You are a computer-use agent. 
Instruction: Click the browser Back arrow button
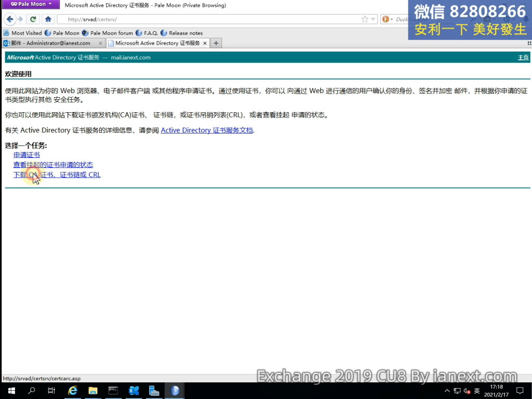click(9, 19)
